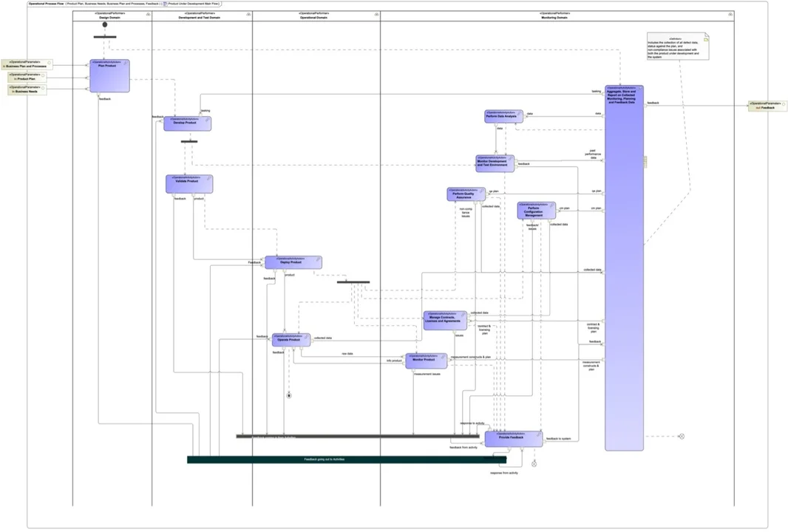Click the activity final node below Operate Product

click(289, 395)
